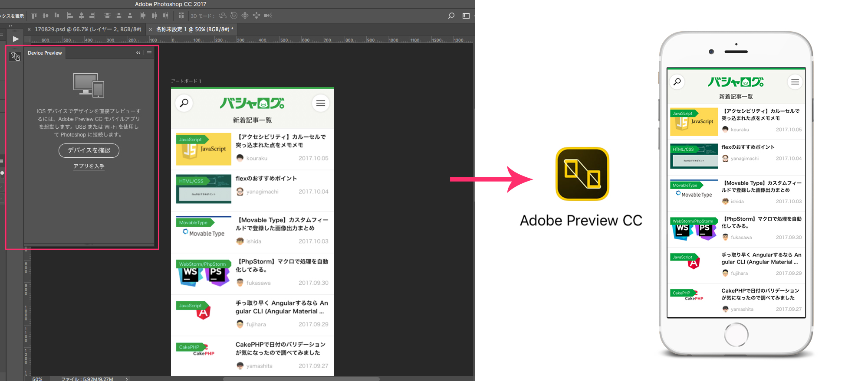868x381 pixels.
Task: Click the distribute right edges icon
Action: 165,16
